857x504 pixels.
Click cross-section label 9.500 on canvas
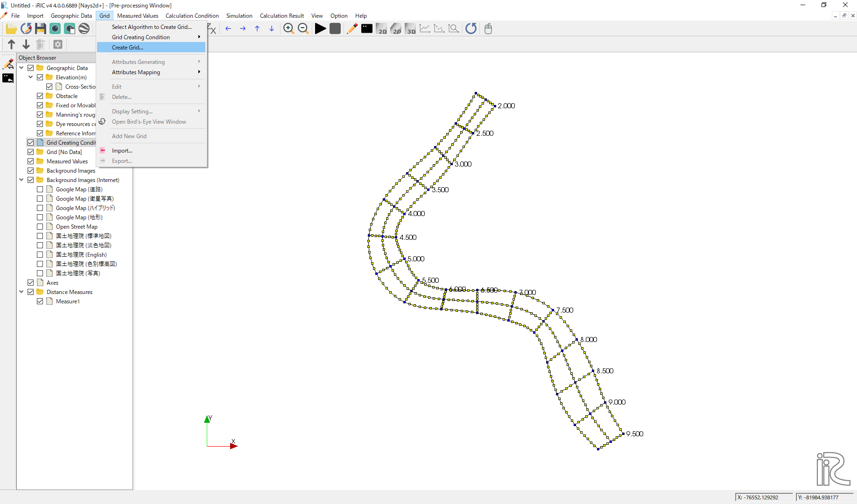635,434
